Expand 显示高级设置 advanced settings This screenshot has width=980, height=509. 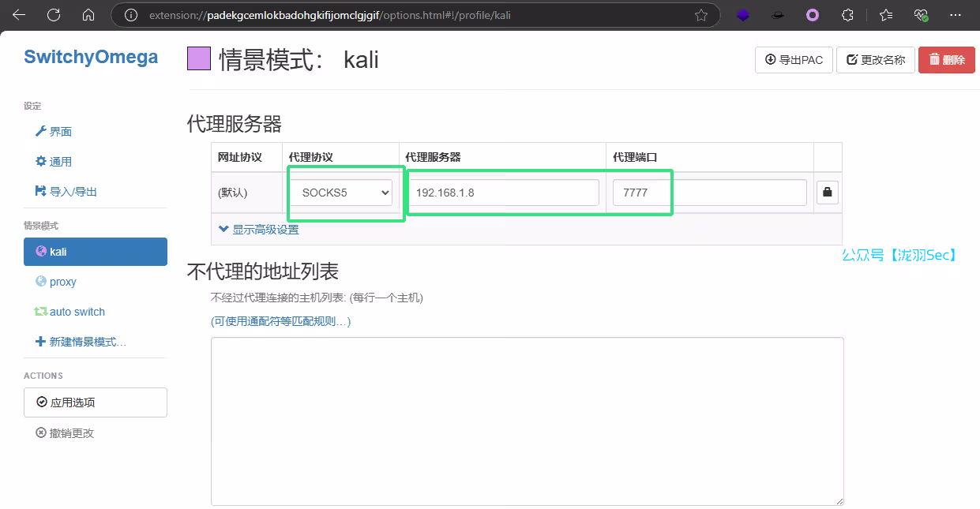tap(259, 230)
